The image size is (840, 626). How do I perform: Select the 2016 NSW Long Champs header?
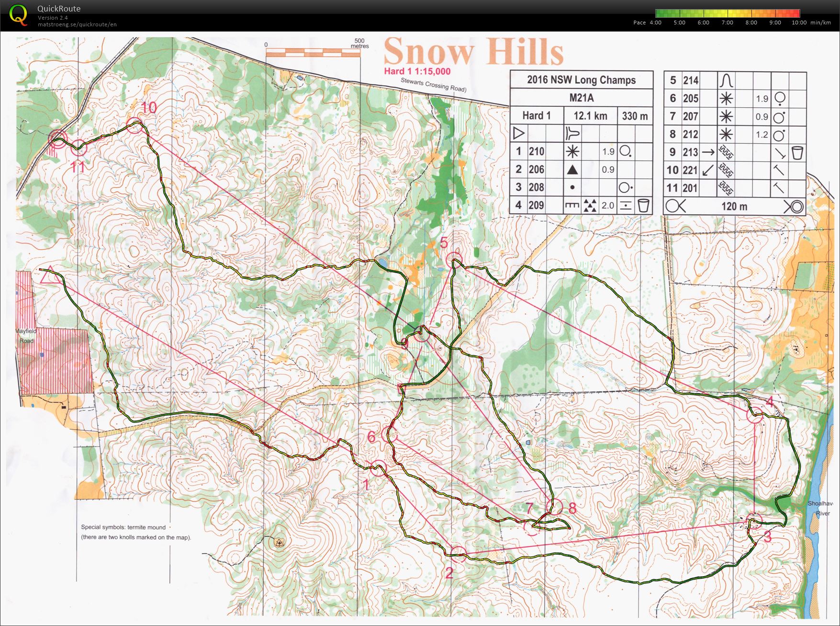tap(581, 80)
